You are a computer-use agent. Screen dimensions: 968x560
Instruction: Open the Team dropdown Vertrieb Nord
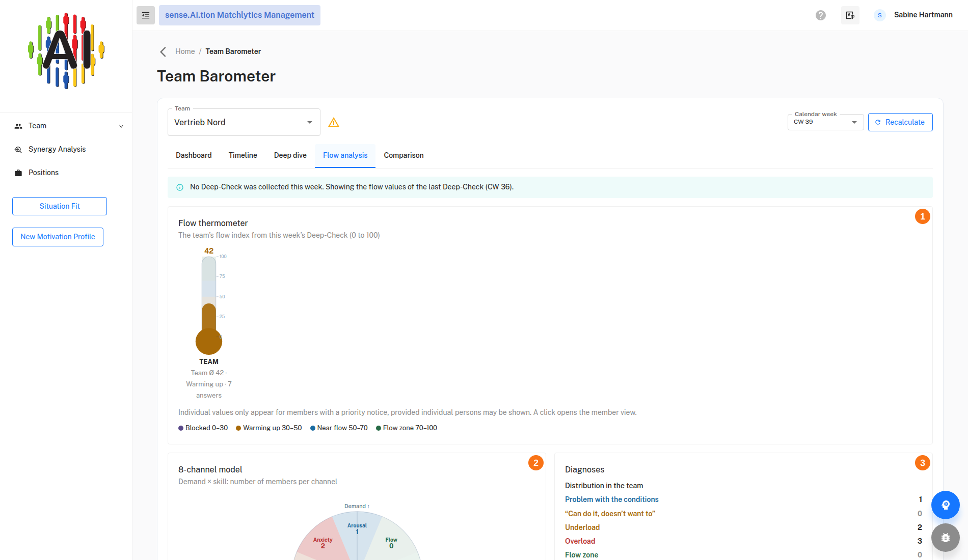click(244, 122)
